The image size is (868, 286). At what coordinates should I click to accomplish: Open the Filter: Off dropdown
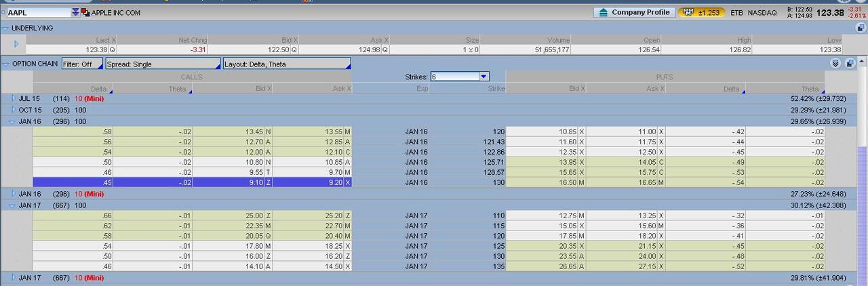click(82, 64)
